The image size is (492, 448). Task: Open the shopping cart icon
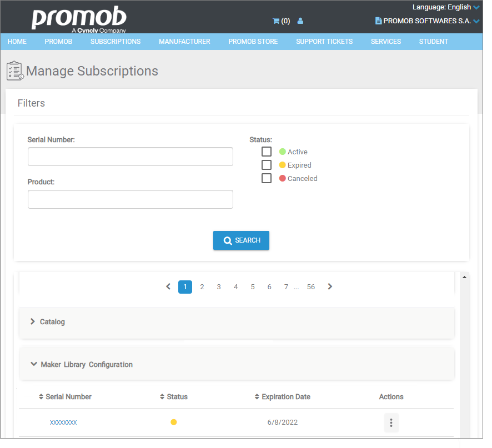(276, 21)
